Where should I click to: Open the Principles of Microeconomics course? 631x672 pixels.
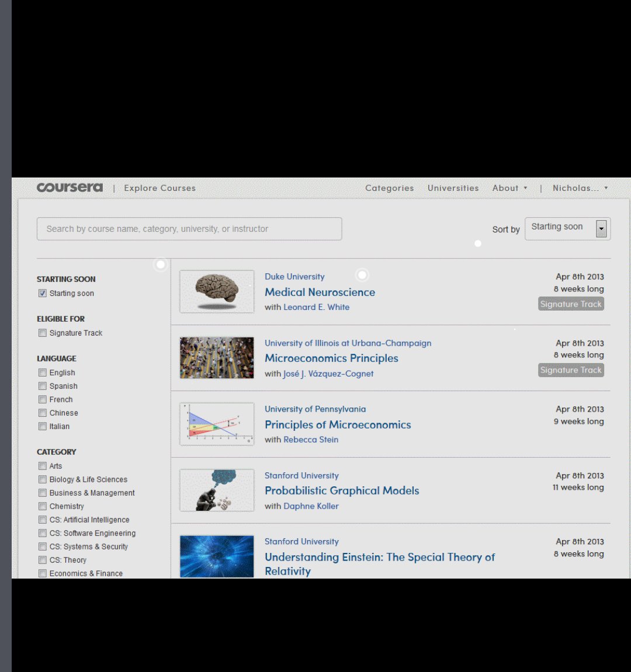click(x=338, y=424)
